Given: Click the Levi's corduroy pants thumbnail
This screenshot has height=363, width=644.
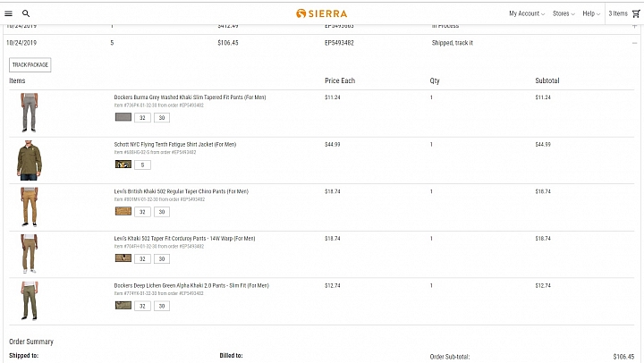Looking at the screenshot, I should coord(30,254).
